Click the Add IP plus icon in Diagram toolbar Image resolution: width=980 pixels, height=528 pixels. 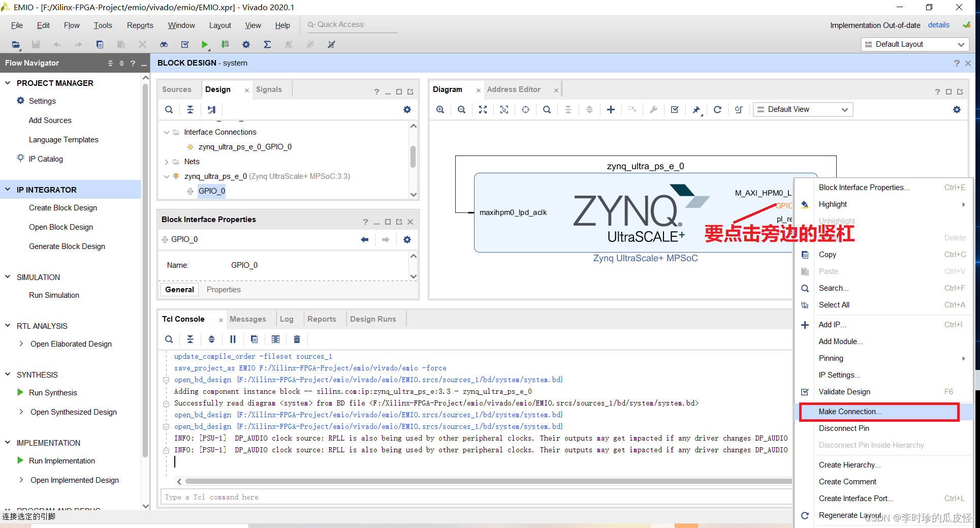611,109
